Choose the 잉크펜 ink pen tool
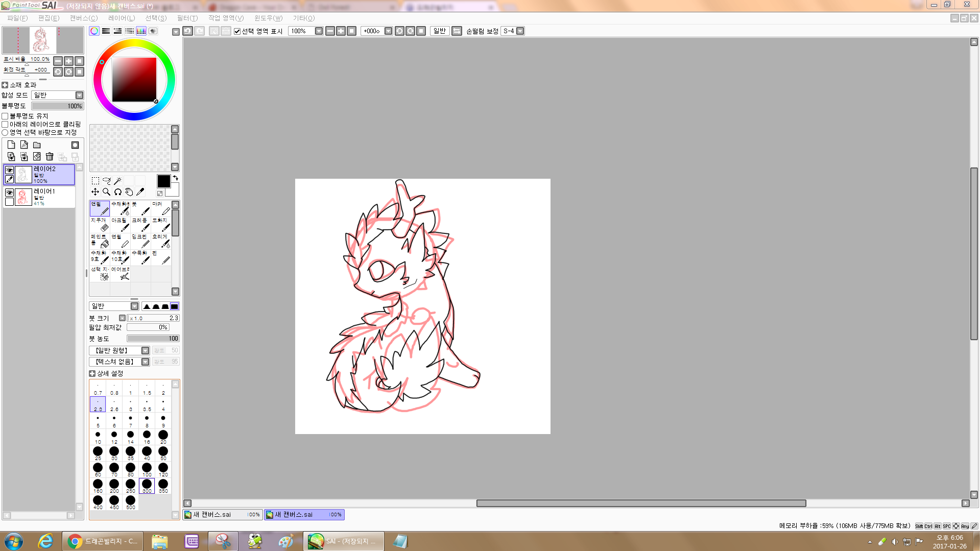The height and width of the screenshot is (551, 980). (x=140, y=241)
